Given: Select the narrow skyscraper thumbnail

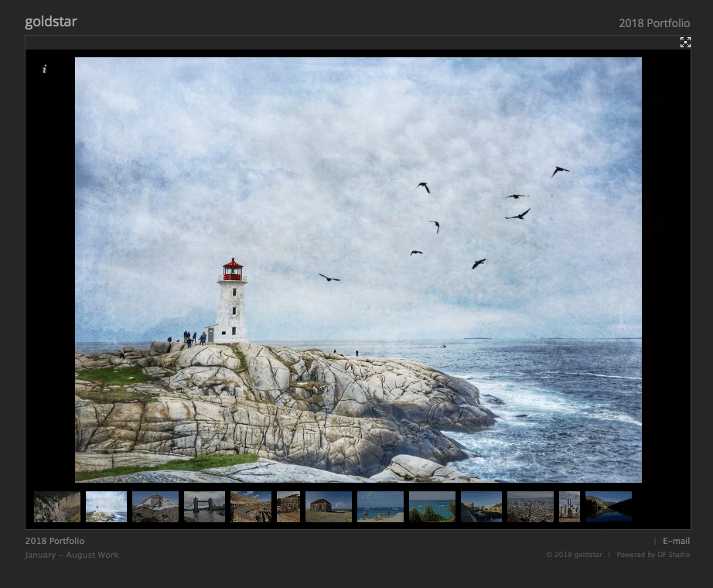Looking at the screenshot, I should click(x=569, y=507).
